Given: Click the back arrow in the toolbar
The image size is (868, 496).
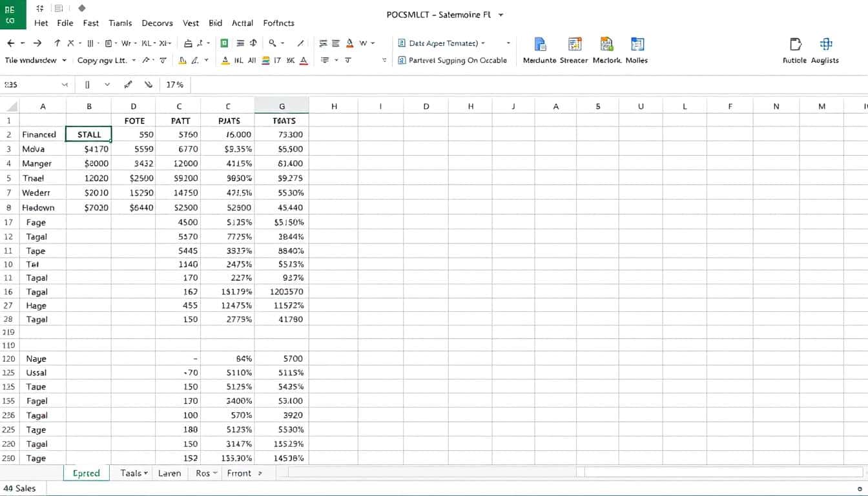Looking at the screenshot, I should pyautogui.click(x=10, y=43).
